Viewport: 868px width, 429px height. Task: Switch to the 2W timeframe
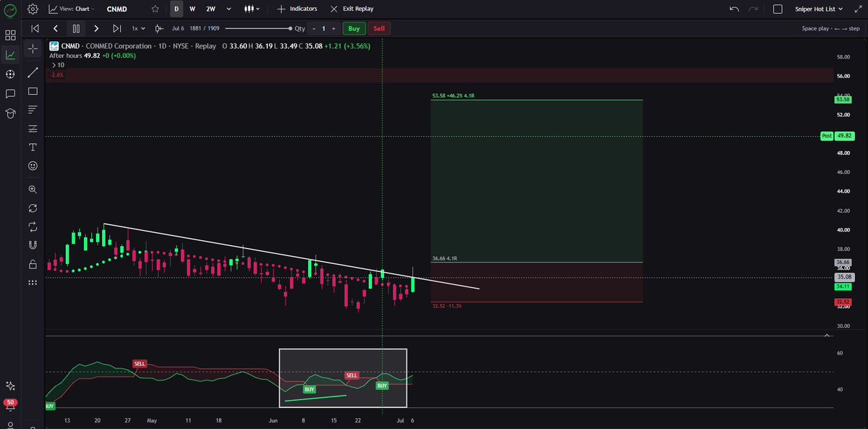coord(210,9)
